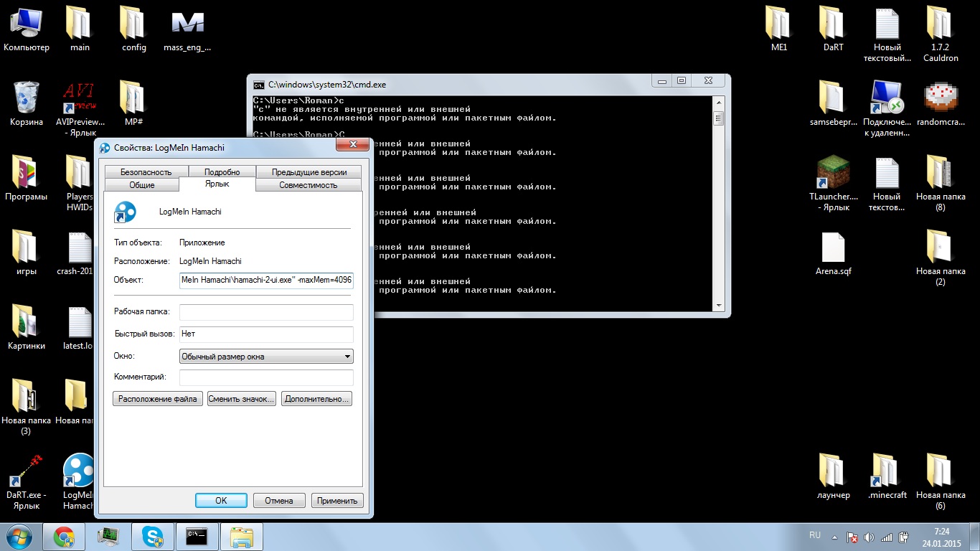Open the ME1 folder icon
980x551 pixels.
778,29
